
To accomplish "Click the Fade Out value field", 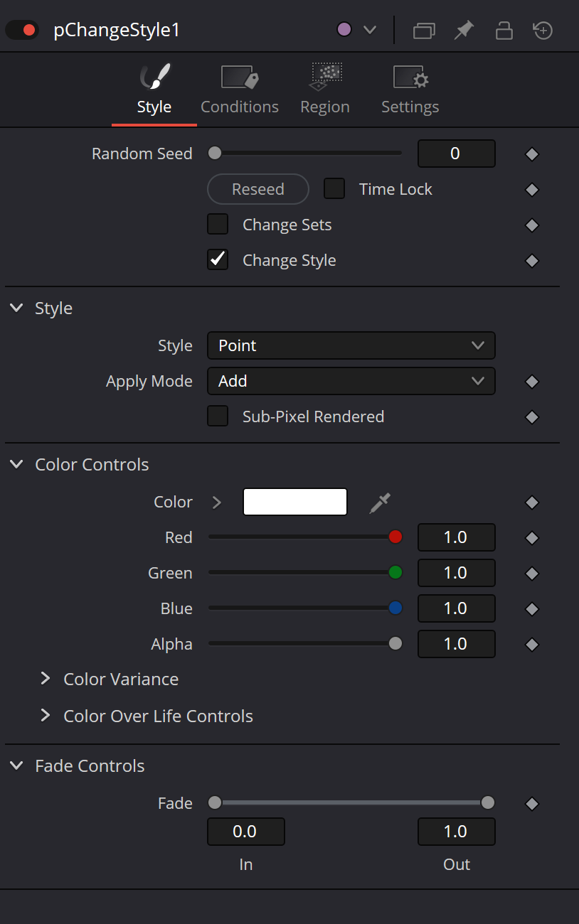I will pos(456,832).
